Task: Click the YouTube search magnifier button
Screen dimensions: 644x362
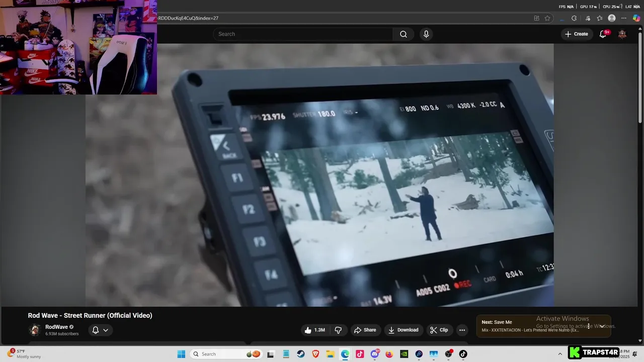Action: (403, 34)
